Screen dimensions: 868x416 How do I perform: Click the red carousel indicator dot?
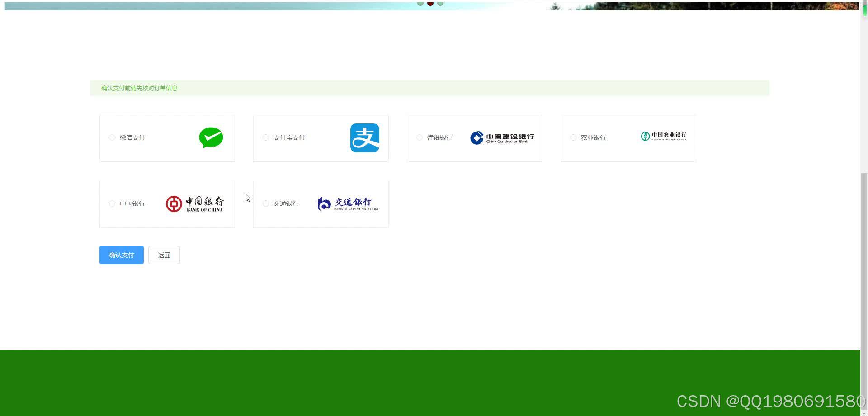click(x=430, y=3)
